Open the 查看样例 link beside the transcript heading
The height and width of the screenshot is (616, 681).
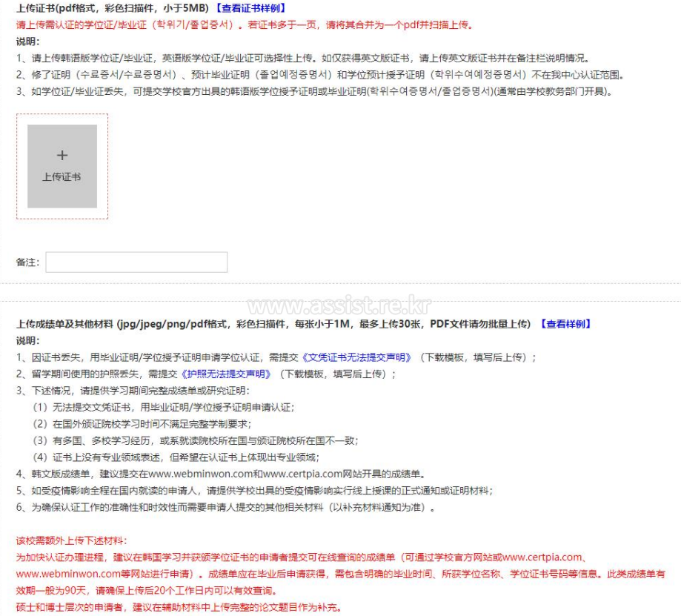pyautogui.click(x=565, y=324)
